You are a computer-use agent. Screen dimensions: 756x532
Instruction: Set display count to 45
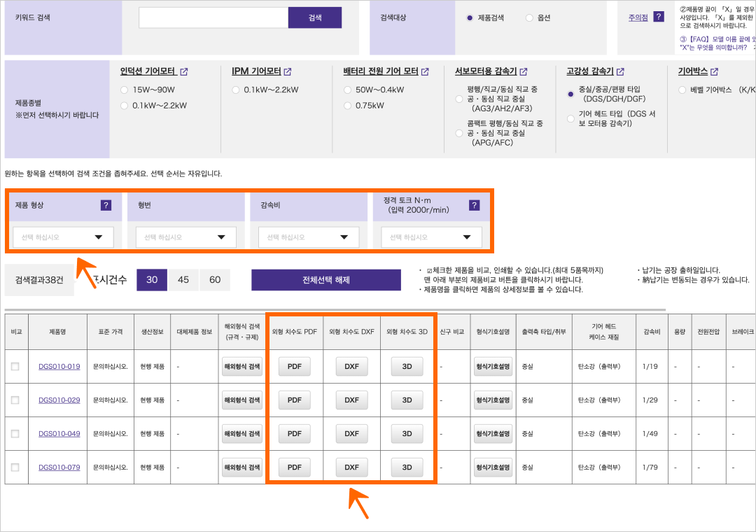(183, 280)
